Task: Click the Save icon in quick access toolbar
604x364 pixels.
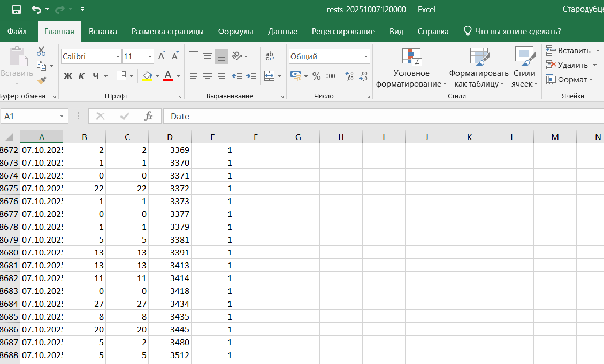Action: [x=16, y=9]
